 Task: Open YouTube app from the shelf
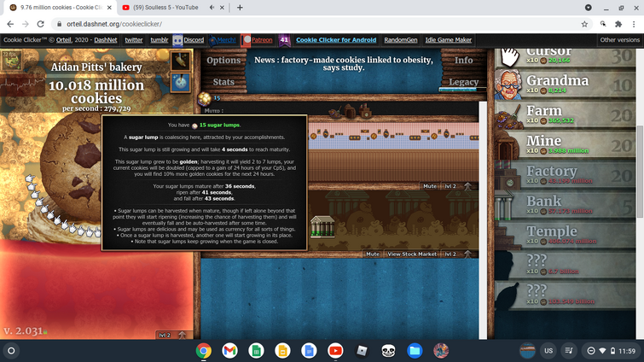tap(335, 351)
